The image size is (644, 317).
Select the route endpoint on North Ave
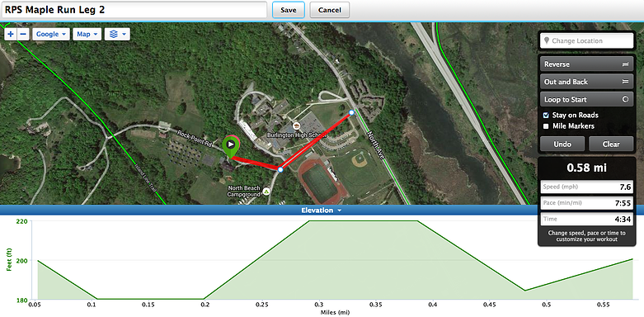point(351,112)
